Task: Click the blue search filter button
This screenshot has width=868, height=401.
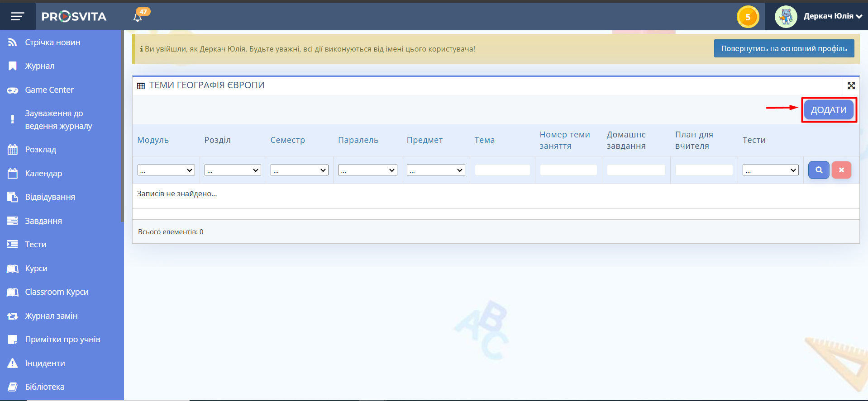Action: 819,170
